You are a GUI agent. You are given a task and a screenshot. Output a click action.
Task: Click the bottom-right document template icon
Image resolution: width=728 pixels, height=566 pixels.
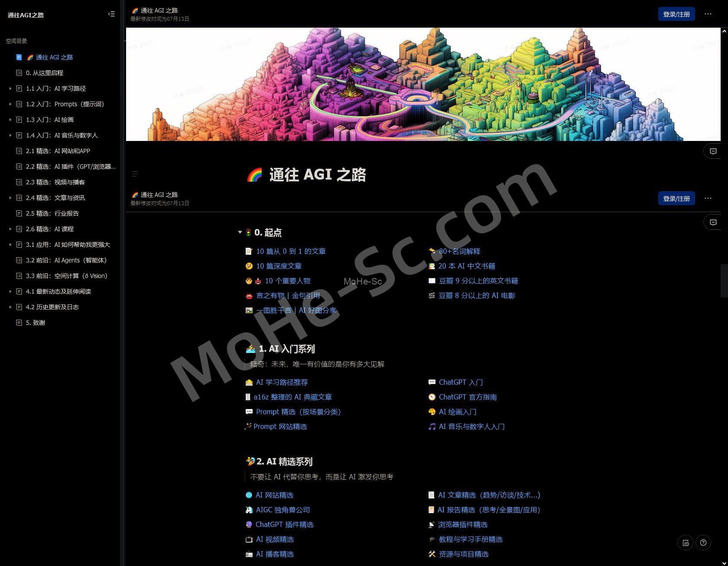tap(686, 543)
